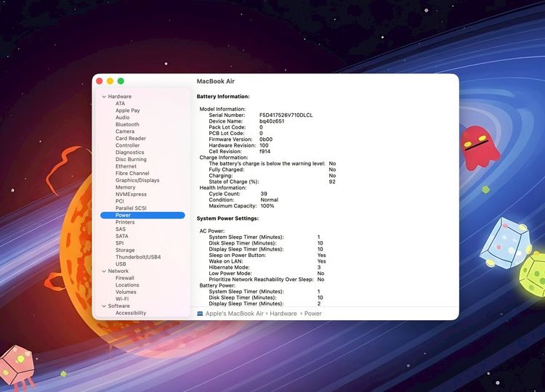545x392 pixels.
Task: Select Thunderbolt/USB4 in the sidebar
Action: [138, 257]
